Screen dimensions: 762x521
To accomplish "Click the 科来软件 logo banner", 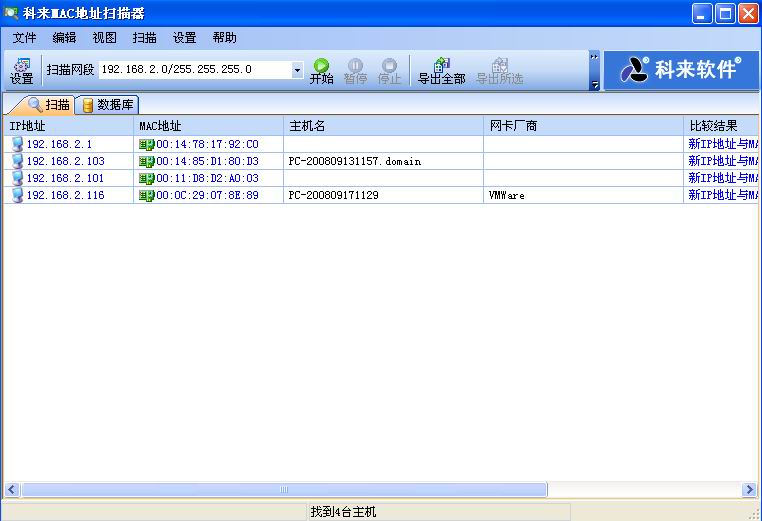I will coord(681,70).
